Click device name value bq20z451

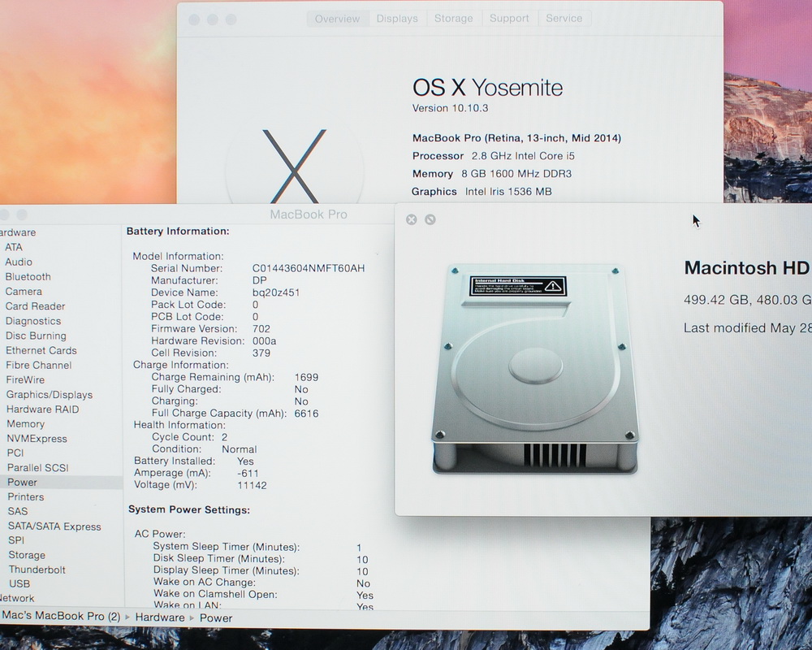click(x=276, y=292)
